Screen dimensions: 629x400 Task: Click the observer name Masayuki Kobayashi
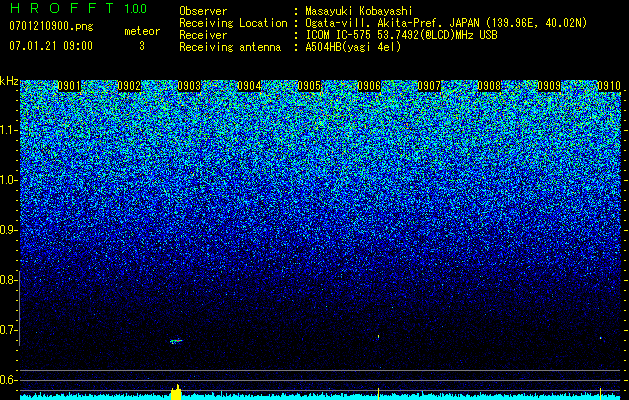[359, 11]
